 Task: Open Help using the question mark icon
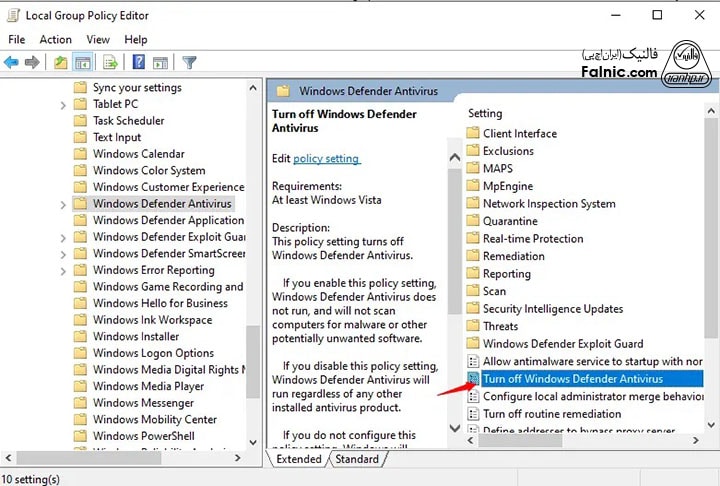pos(139,62)
